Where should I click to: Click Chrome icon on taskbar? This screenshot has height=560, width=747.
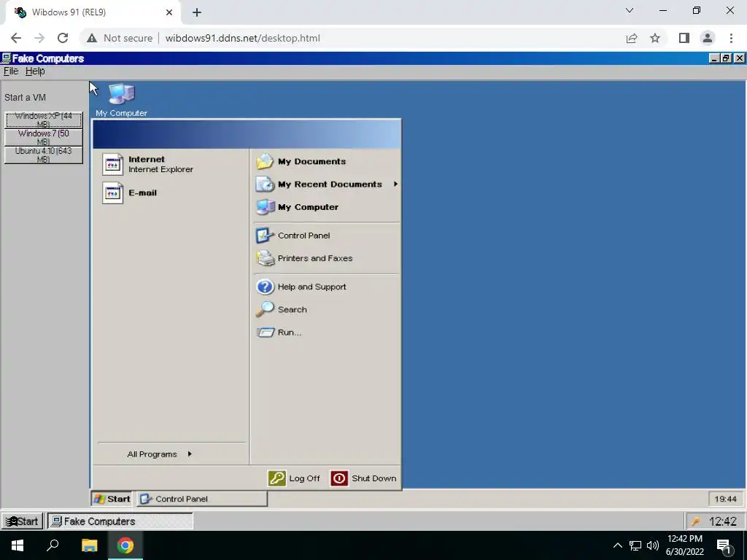click(125, 545)
